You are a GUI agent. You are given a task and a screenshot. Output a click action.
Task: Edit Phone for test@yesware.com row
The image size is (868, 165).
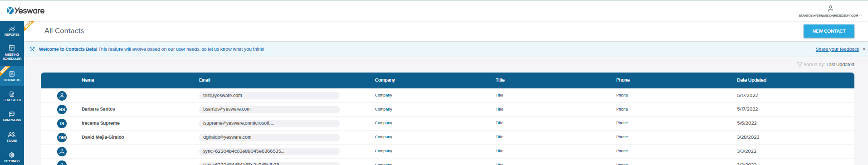point(622,95)
